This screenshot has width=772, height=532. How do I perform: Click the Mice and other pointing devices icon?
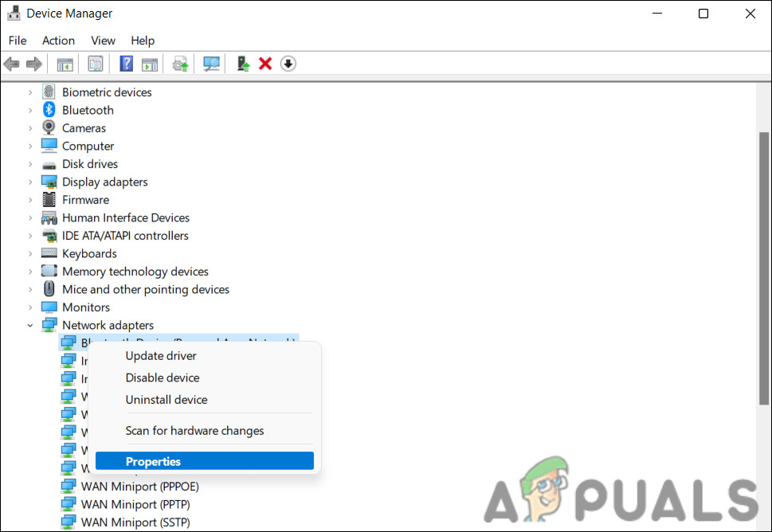coord(49,289)
